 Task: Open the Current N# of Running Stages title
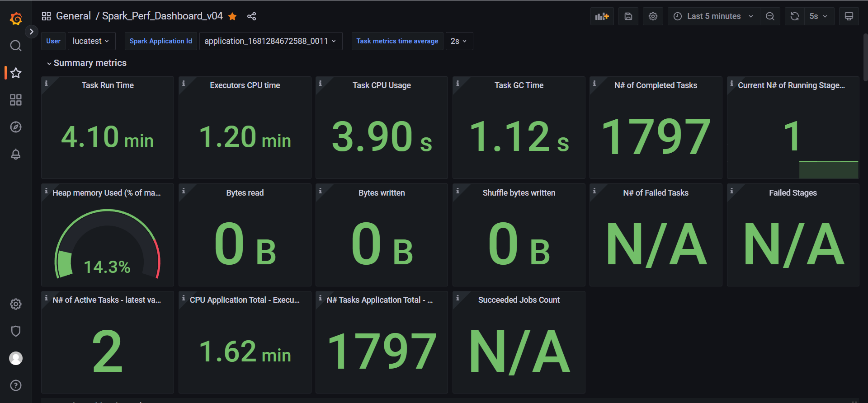click(x=791, y=85)
